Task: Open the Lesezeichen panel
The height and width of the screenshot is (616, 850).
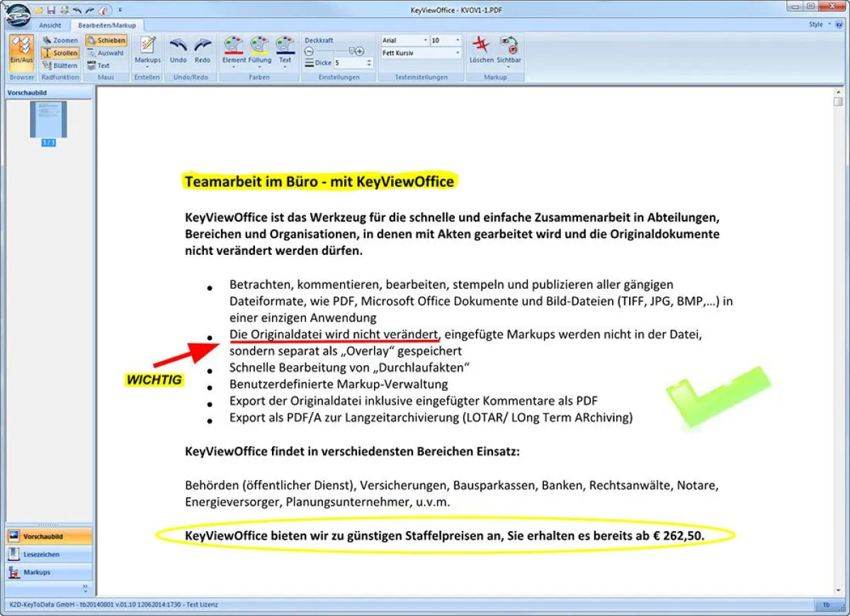Action: click(x=46, y=556)
